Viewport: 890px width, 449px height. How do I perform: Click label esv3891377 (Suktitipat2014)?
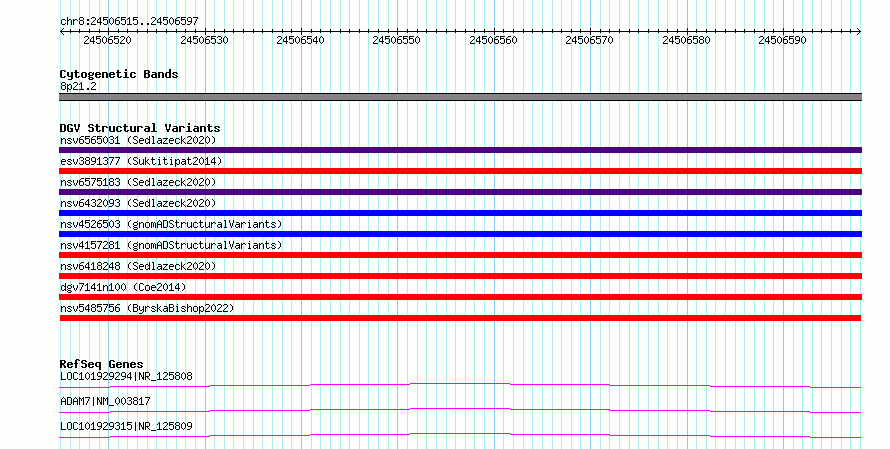(141, 161)
